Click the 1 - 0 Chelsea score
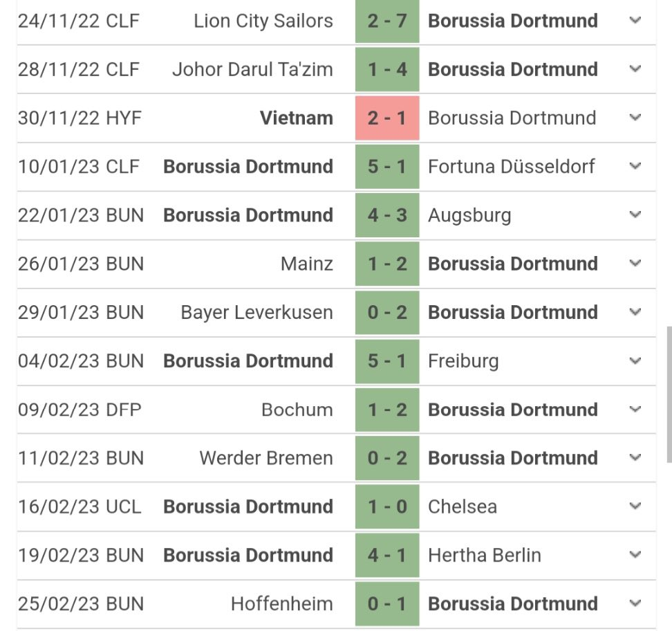672x631 pixels. tap(387, 507)
